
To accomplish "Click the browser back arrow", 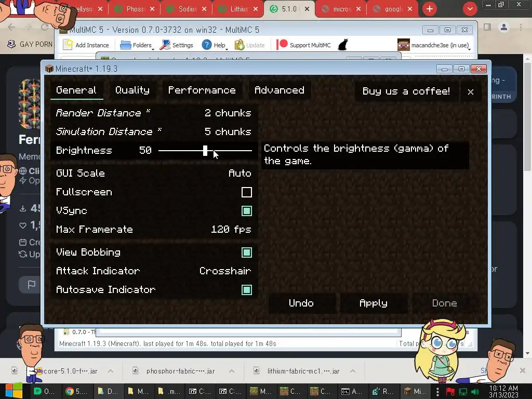I will (11, 27).
